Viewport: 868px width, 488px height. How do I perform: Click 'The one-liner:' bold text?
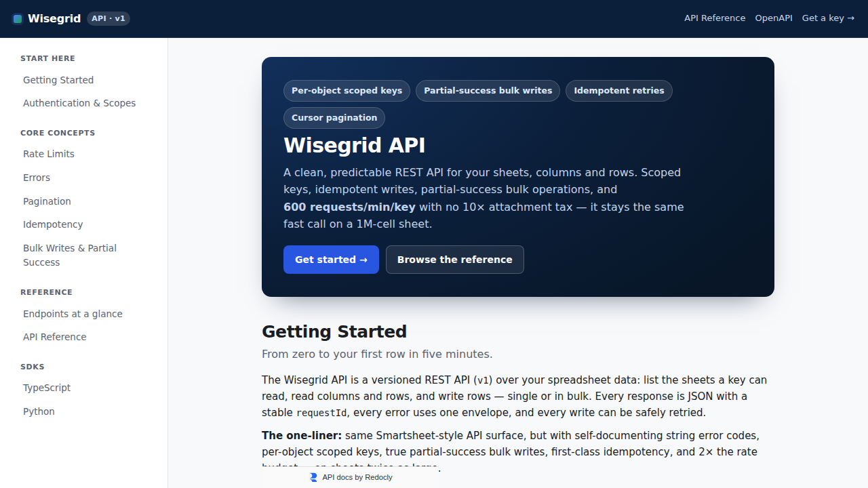[302, 435]
